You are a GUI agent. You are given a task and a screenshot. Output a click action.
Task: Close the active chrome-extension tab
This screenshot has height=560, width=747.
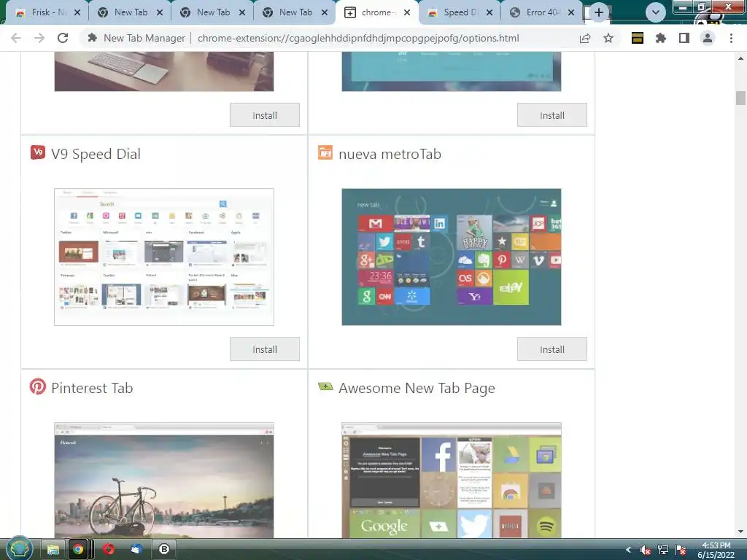pos(407,12)
